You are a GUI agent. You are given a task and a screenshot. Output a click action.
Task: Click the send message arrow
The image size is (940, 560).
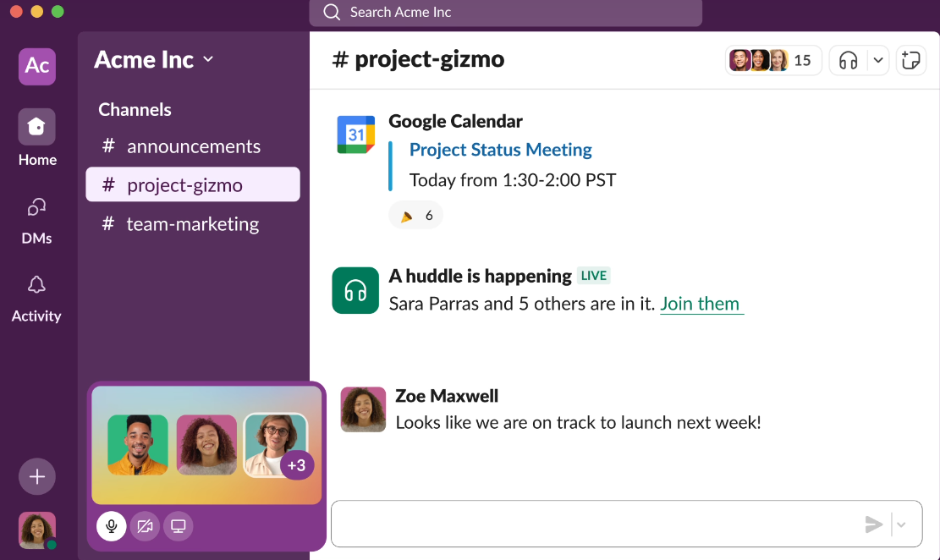[874, 524]
